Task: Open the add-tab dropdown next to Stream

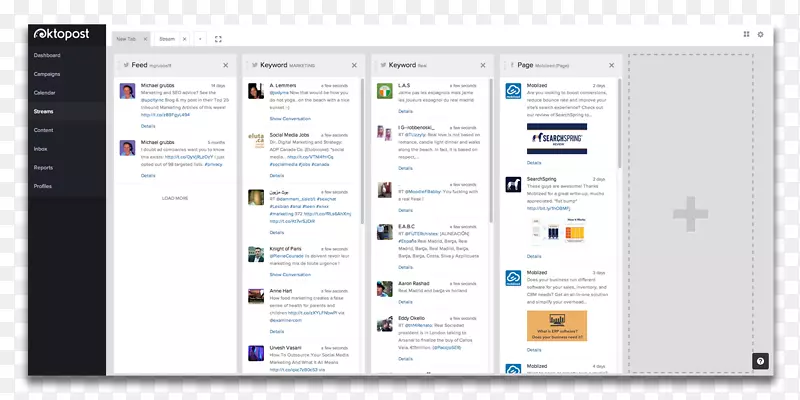Action: (199, 39)
